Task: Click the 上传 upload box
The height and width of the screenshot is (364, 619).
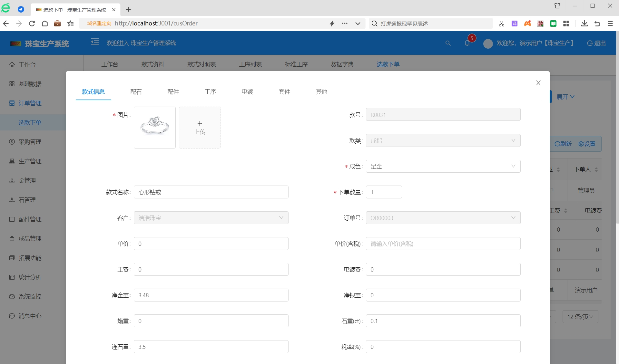Action: pyautogui.click(x=200, y=128)
